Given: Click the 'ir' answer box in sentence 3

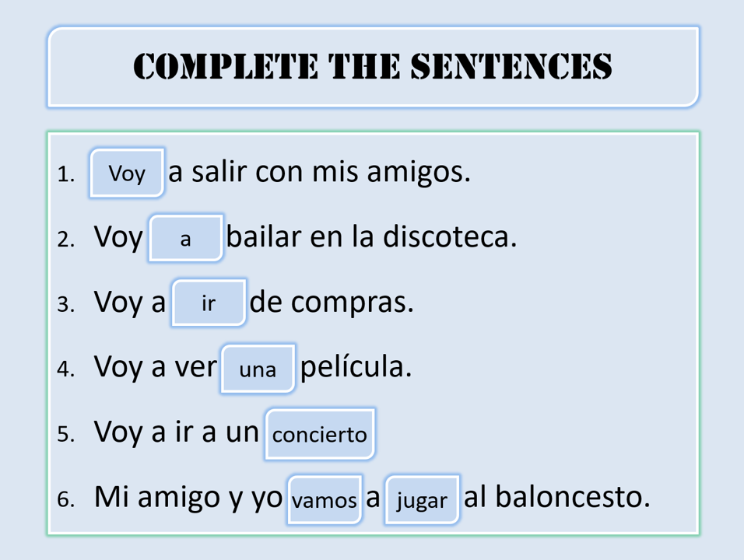Looking at the screenshot, I should [x=209, y=303].
